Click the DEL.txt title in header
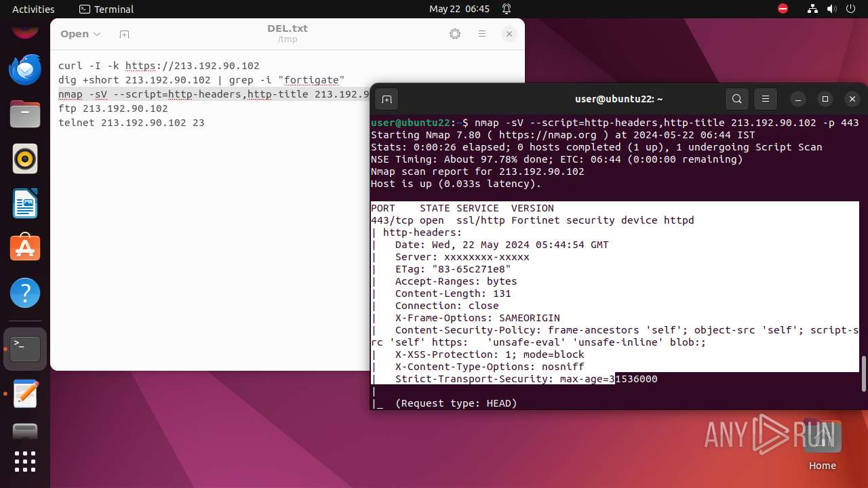This screenshot has width=868, height=488. [x=288, y=28]
